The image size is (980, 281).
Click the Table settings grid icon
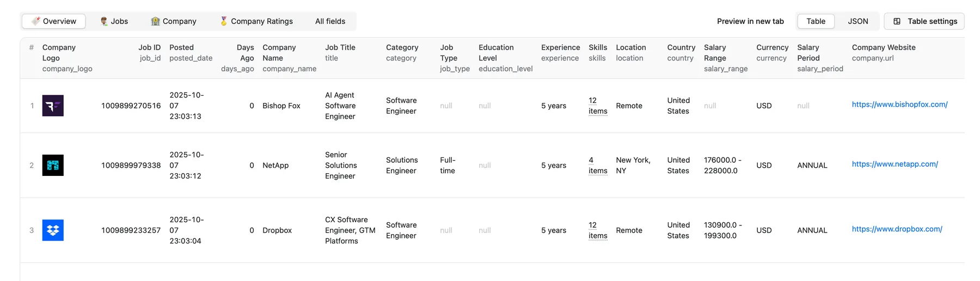pyautogui.click(x=897, y=21)
